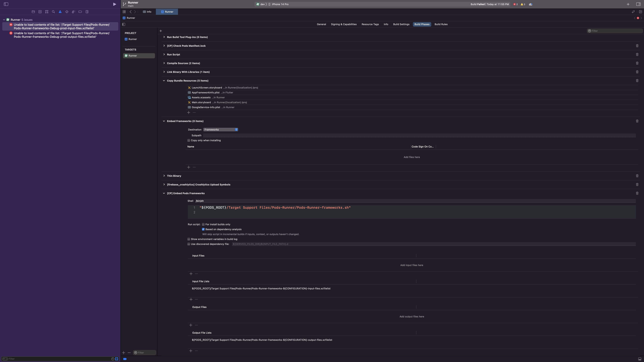Add a new editor pane

pyautogui.click(x=641, y=12)
